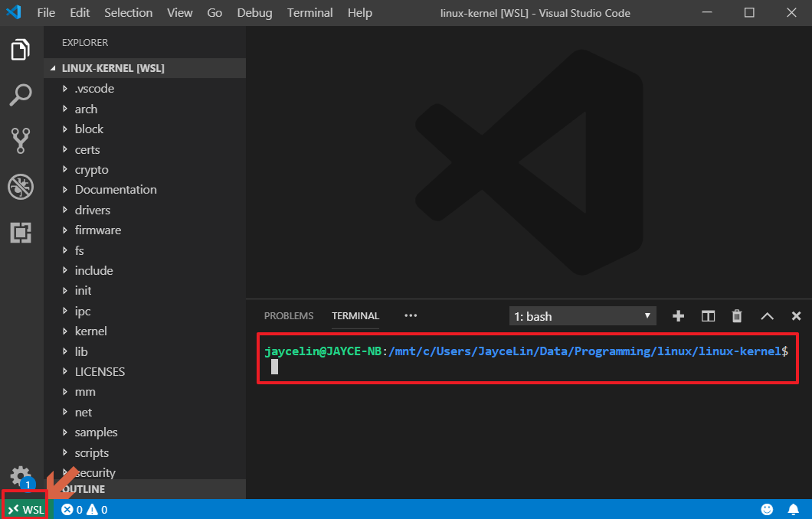812x519 pixels.
Task: Open notifications bell in status bar
Action: pyautogui.click(x=794, y=510)
